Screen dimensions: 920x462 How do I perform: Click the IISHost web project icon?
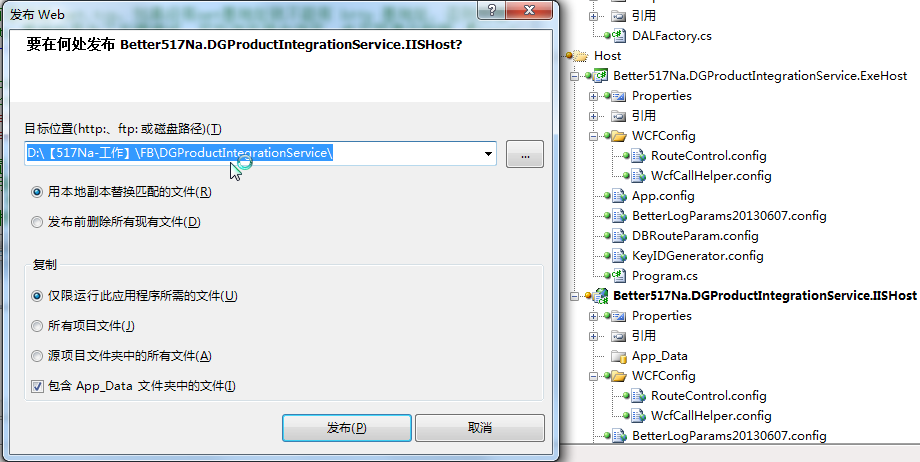coord(600,296)
